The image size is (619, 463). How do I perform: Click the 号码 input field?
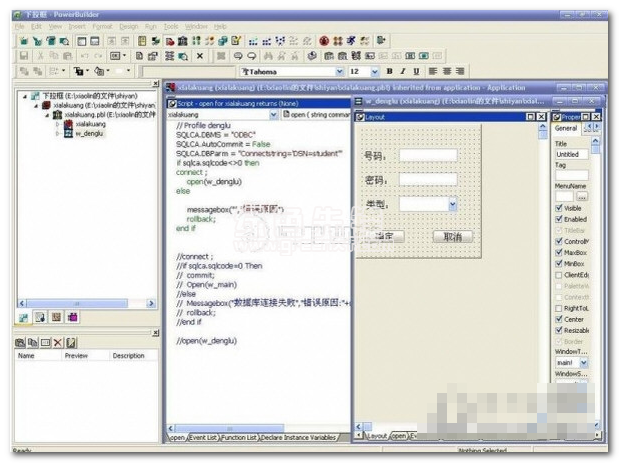coord(427,155)
